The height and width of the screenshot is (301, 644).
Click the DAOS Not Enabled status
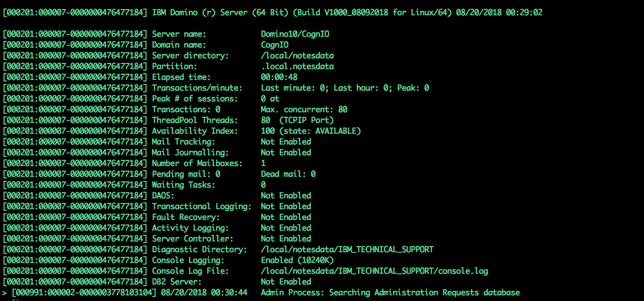(286, 196)
